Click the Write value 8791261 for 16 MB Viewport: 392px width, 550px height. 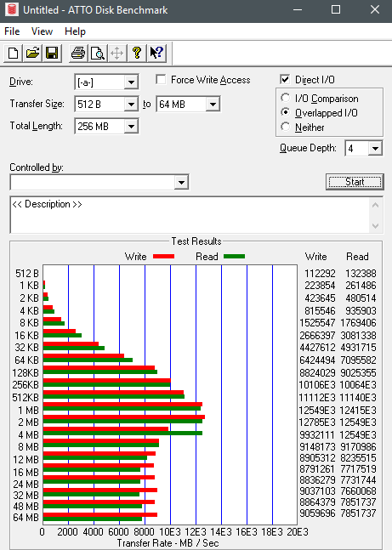317,469
